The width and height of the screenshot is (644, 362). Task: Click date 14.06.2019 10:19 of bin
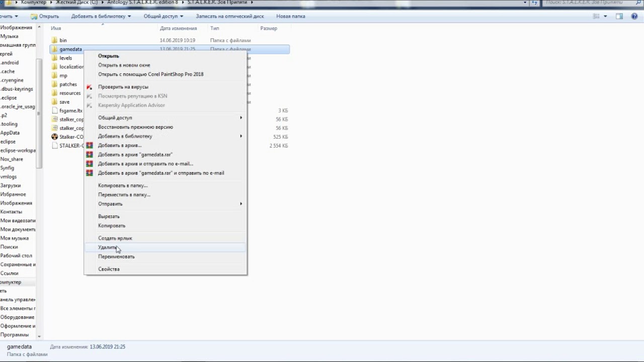pyautogui.click(x=178, y=40)
